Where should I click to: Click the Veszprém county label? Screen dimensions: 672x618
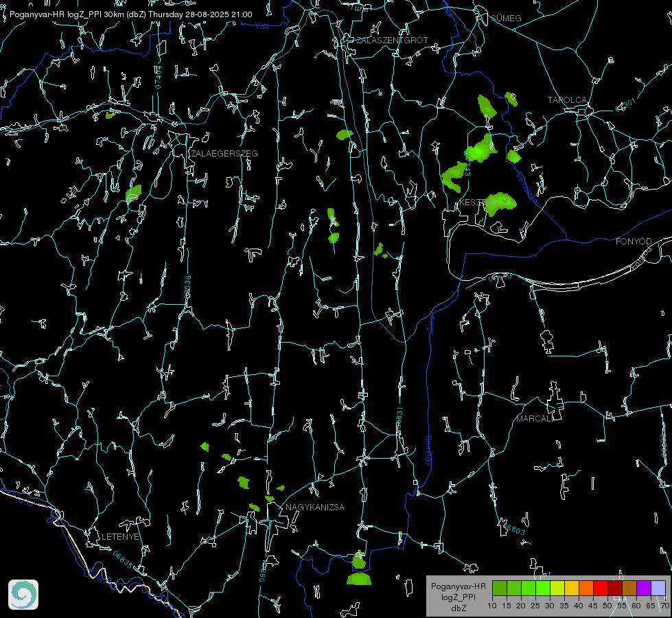coord(526,188)
